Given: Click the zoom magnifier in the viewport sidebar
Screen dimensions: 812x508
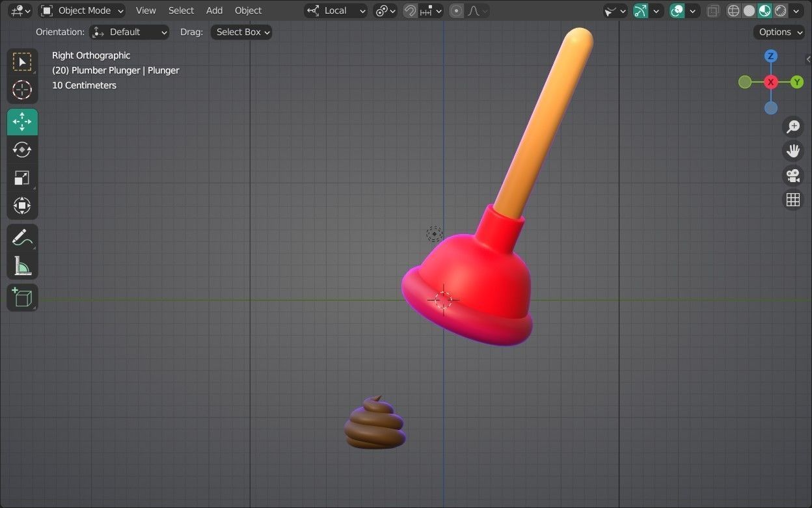Looking at the screenshot, I should point(792,126).
